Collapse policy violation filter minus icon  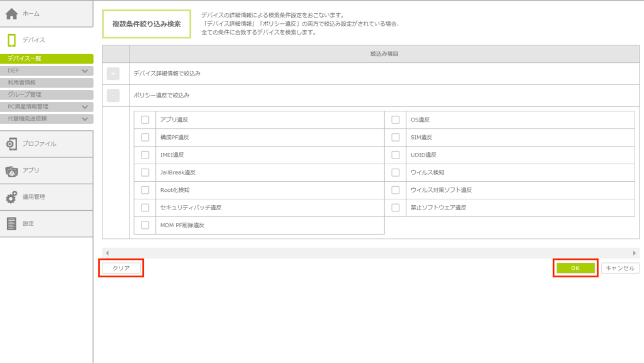[x=113, y=96]
